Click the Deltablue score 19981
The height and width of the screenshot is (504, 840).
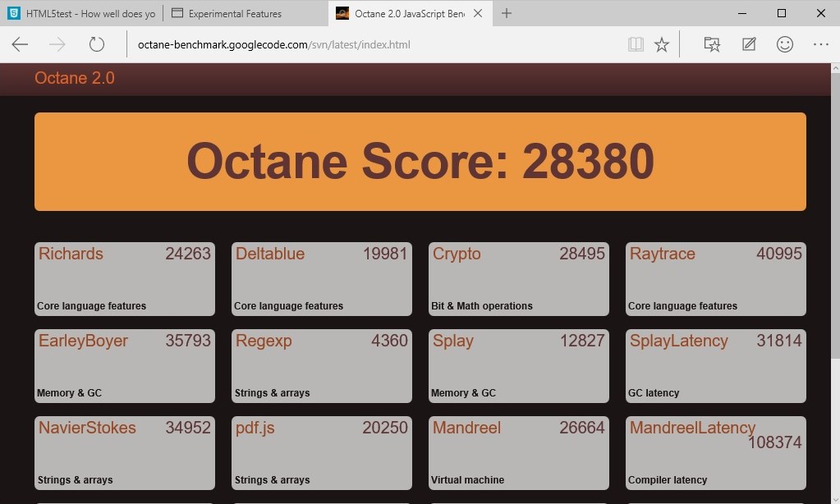[x=385, y=254]
